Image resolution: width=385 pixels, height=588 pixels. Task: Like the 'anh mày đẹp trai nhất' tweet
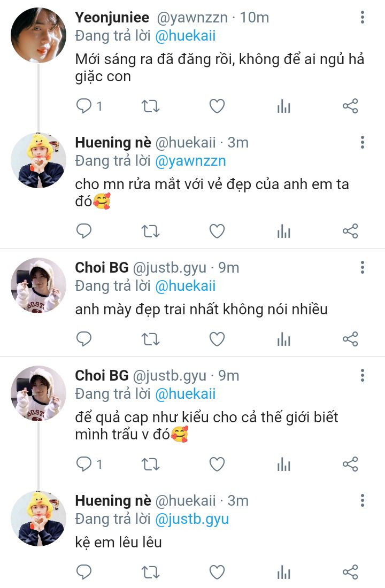click(x=217, y=339)
